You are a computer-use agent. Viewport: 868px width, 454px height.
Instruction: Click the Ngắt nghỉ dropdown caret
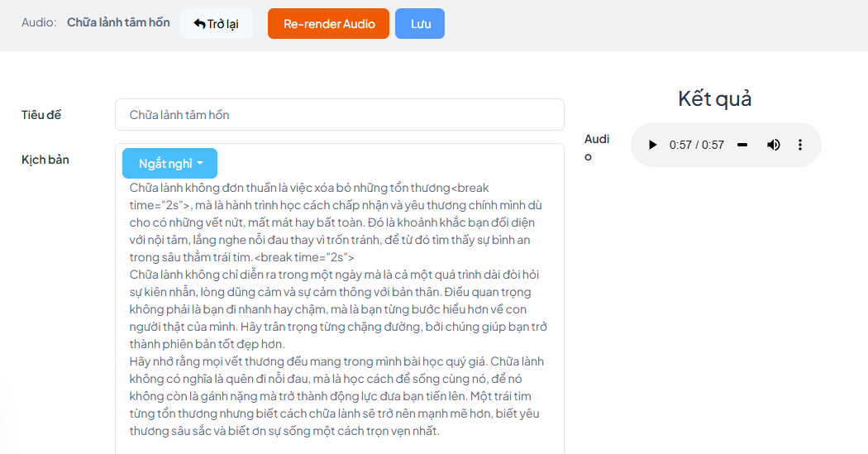coord(200,164)
